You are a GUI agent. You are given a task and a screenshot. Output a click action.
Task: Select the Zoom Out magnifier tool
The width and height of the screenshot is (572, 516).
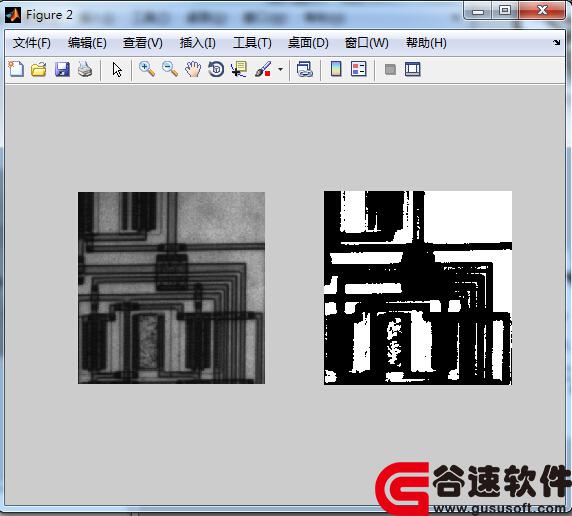coord(170,69)
